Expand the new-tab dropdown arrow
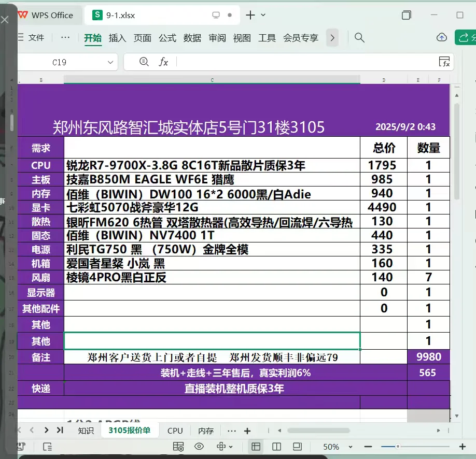The width and height of the screenshot is (476, 459). click(263, 15)
